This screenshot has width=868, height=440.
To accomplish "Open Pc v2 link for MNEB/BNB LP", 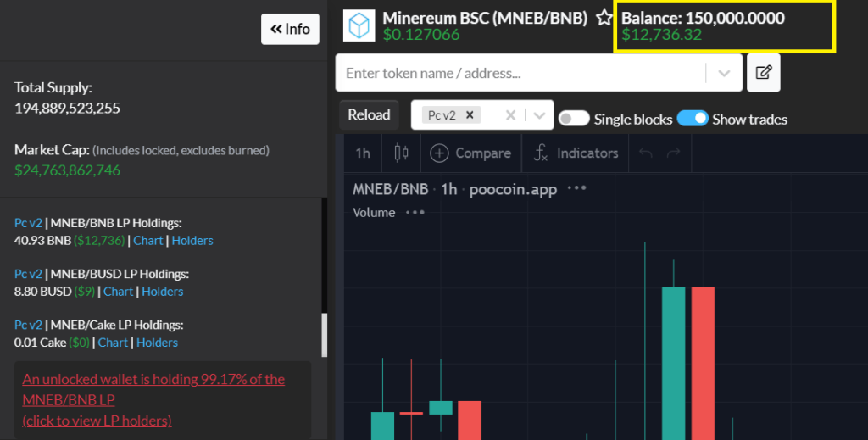I will click(28, 223).
